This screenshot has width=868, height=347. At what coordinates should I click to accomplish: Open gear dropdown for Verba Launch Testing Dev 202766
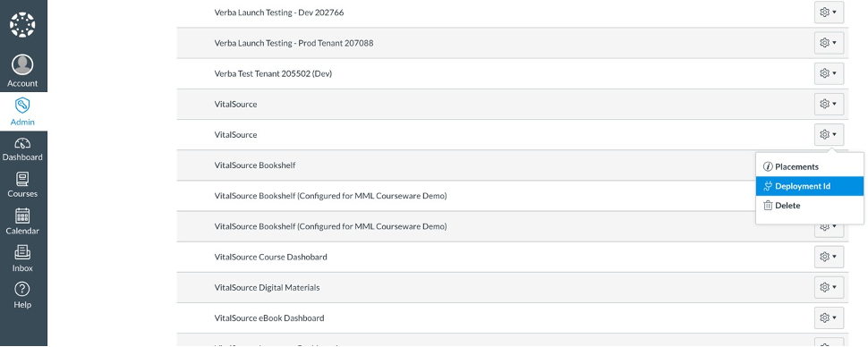[x=829, y=13]
